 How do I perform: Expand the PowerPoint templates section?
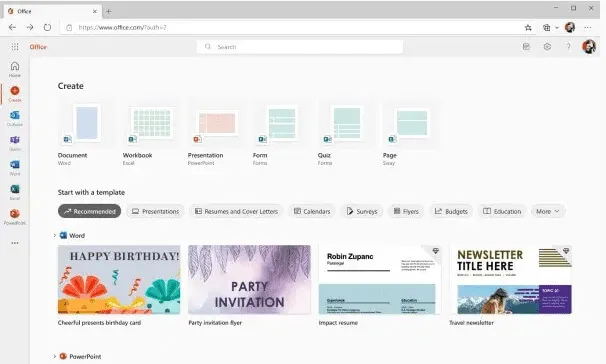[54, 356]
